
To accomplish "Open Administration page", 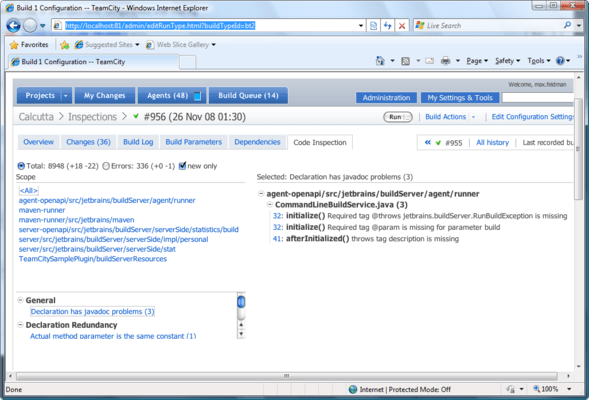I will click(x=386, y=98).
